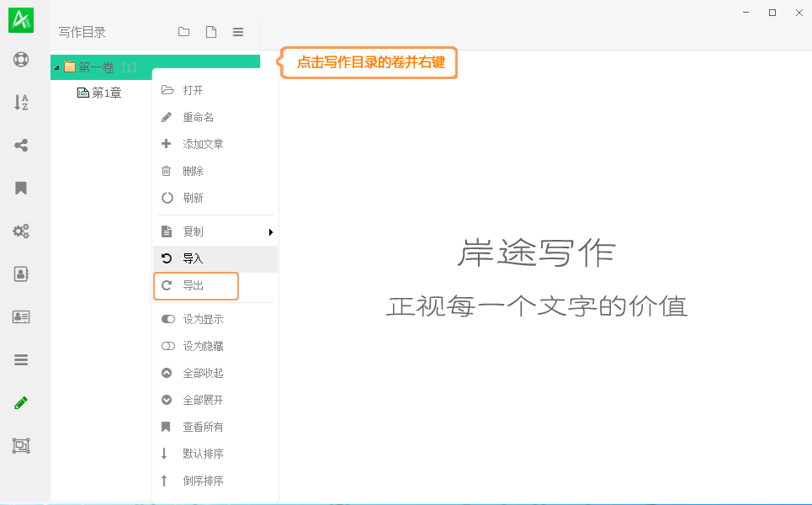The image size is (812, 505).
Task: Choose 默认排序 from the context menu
Action: (x=215, y=454)
